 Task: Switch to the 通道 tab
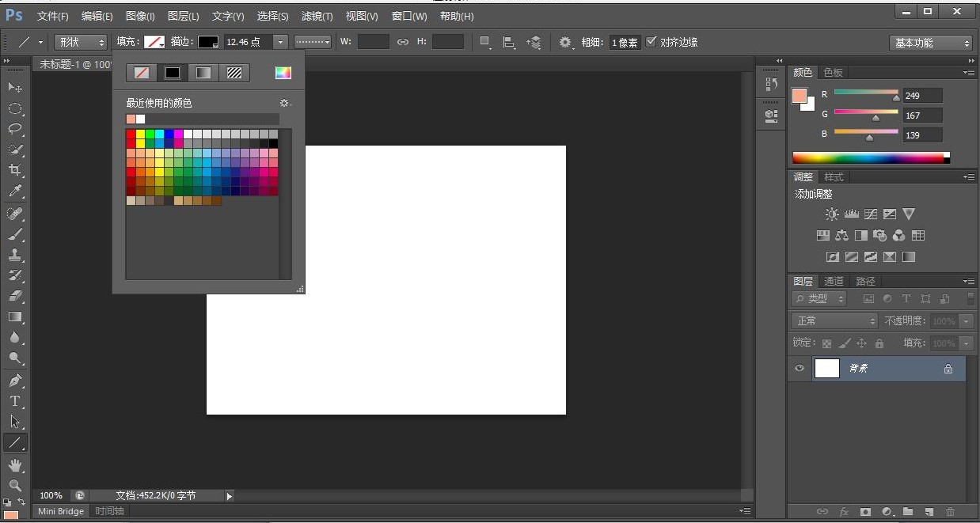834,281
